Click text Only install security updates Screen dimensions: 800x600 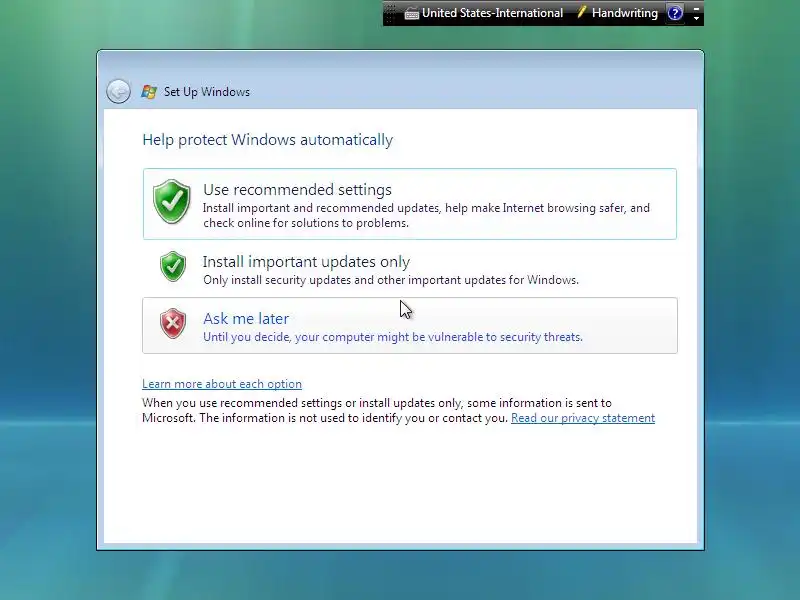391,280
